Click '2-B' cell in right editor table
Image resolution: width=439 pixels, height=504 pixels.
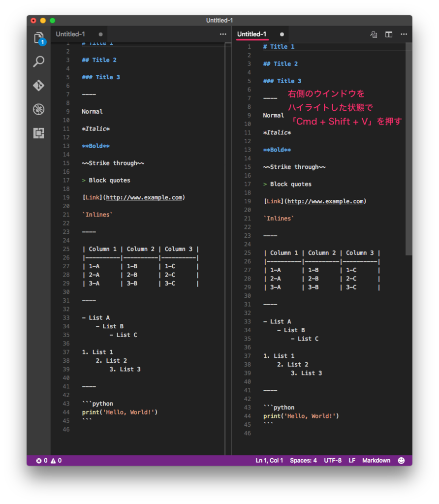(x=314, y=279)
